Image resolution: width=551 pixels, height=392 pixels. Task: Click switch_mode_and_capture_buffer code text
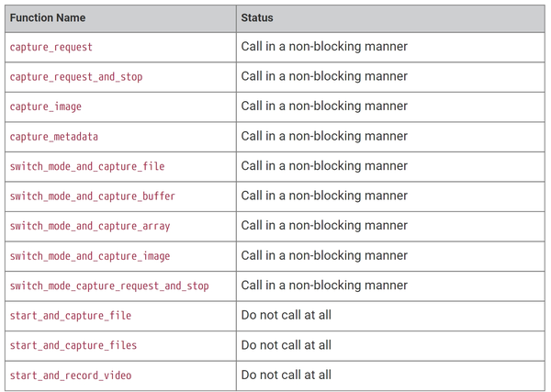(93, 196)
